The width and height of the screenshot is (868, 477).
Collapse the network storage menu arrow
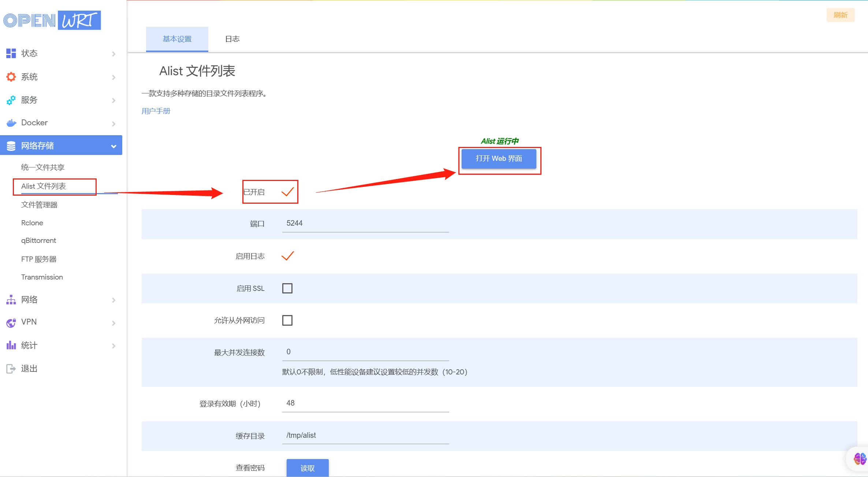click(x=113, y=146)
